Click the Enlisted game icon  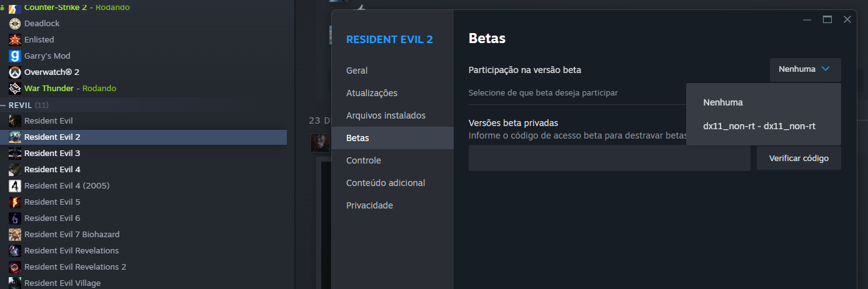point(15,39)
